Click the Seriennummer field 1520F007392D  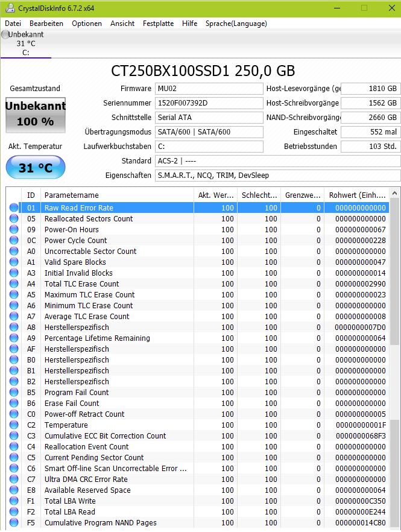pos(209,103)
